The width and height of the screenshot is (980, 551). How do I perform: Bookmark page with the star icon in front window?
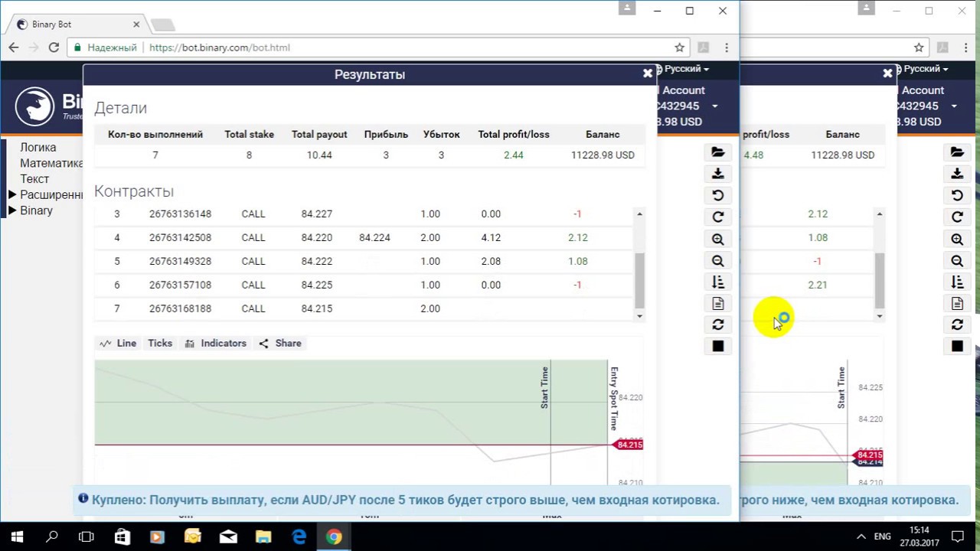click(679, 47)
